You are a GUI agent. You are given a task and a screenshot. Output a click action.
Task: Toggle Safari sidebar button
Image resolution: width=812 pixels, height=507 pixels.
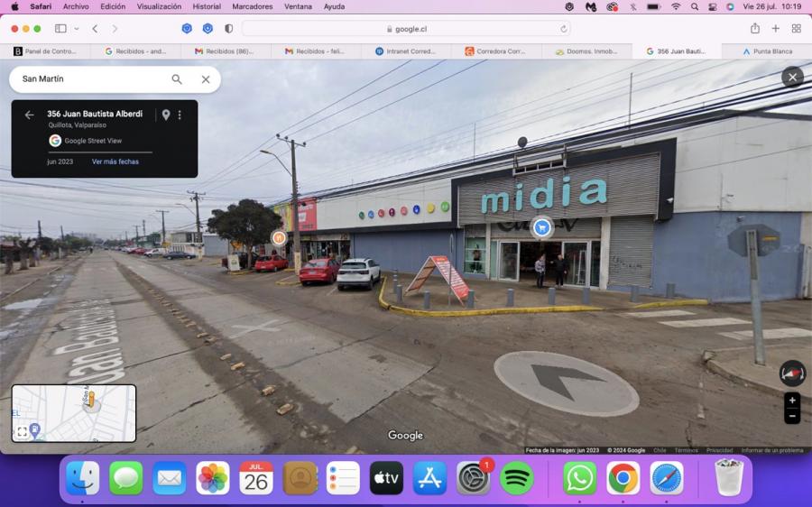tap(60, 29)
